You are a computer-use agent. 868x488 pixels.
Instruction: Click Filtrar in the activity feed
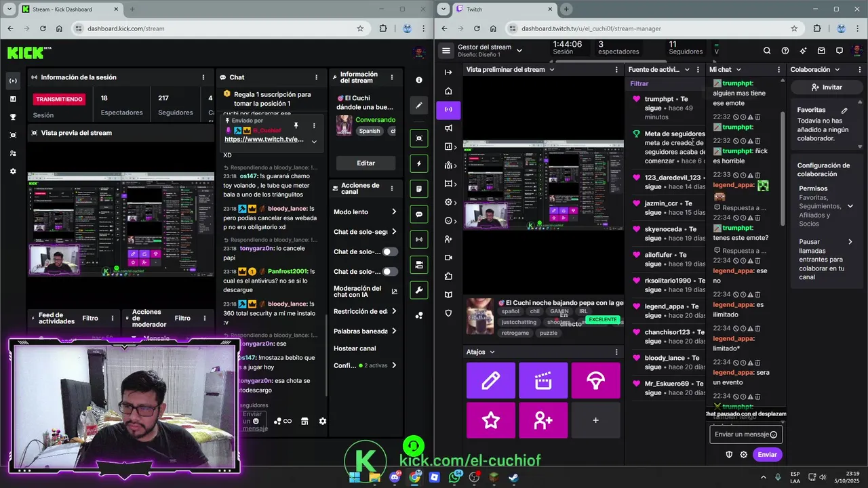639,84
